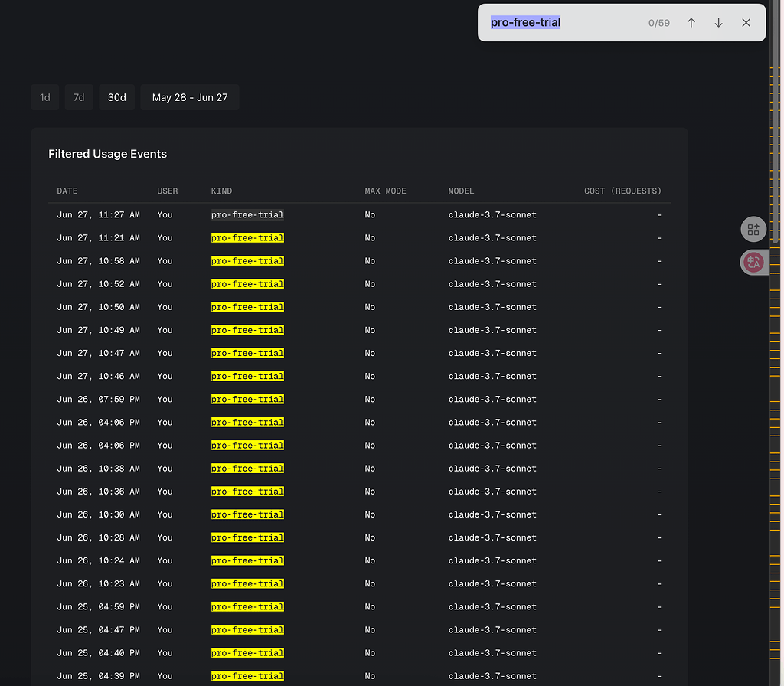Image resolution: width=784 pixels, height=686 pixels.
Task: Click the COST (REQUESTS) column header
Action: point(623,191)
